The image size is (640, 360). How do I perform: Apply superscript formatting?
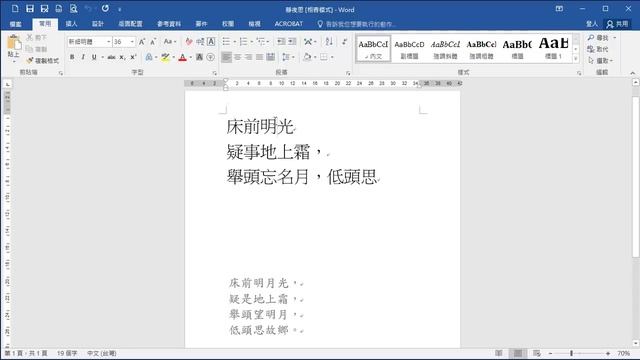click(133, 57)
